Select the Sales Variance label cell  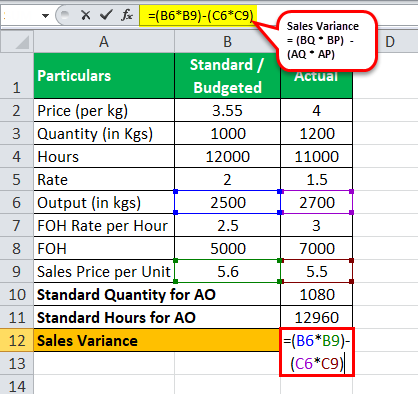tap(157, 340)
